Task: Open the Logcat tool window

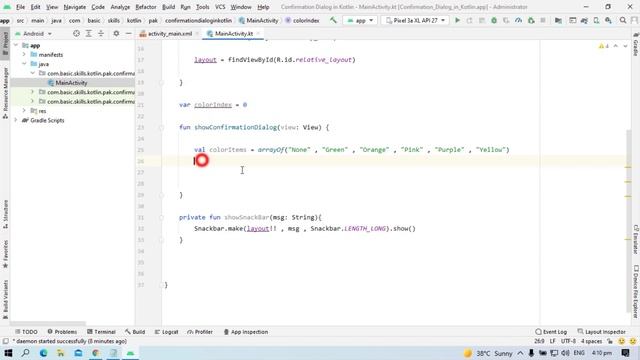Action: [167, 332]
